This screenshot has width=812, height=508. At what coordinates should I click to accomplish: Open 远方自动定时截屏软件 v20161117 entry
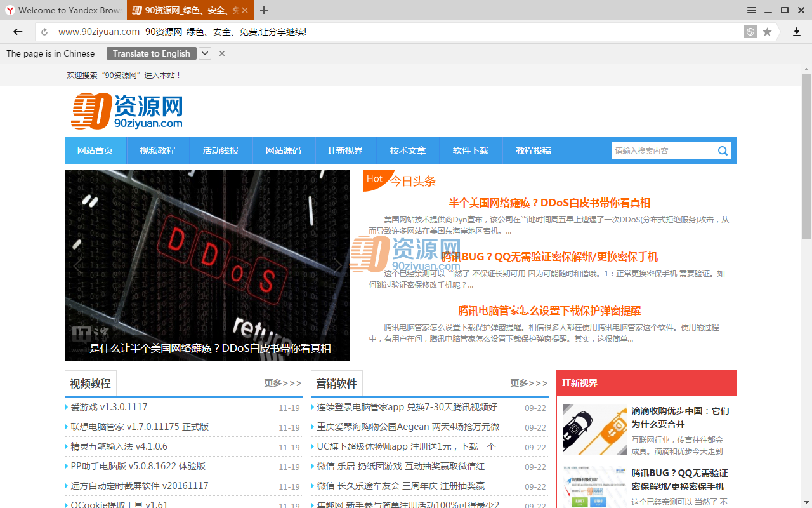point(140,486)
